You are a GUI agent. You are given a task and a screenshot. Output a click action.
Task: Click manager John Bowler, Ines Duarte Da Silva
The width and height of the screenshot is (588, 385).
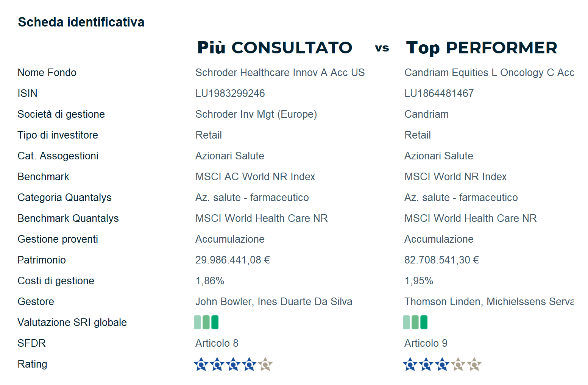(273, 302)
